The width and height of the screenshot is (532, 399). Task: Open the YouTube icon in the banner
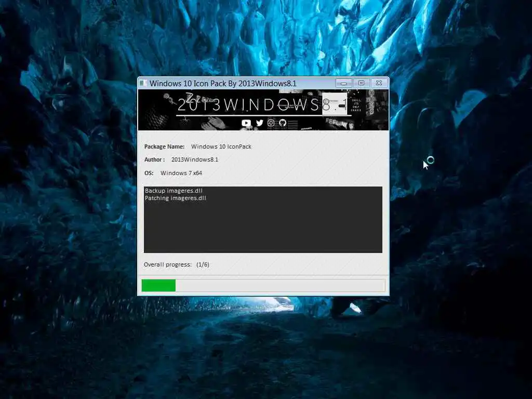(x=246, y=123)
